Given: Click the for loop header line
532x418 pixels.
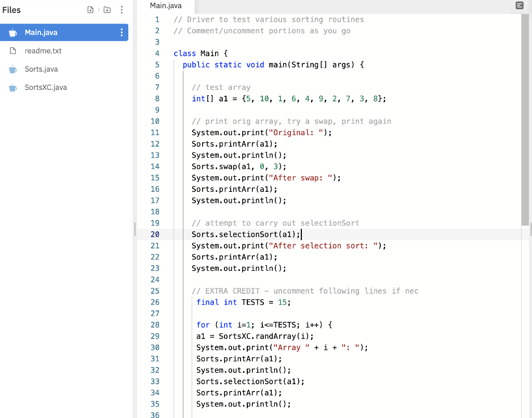Looking at the screenshot, I should point(264,325).
